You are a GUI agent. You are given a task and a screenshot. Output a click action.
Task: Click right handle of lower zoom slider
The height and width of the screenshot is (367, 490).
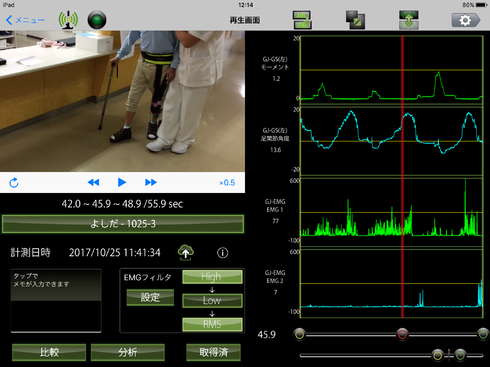click(460, 355)
